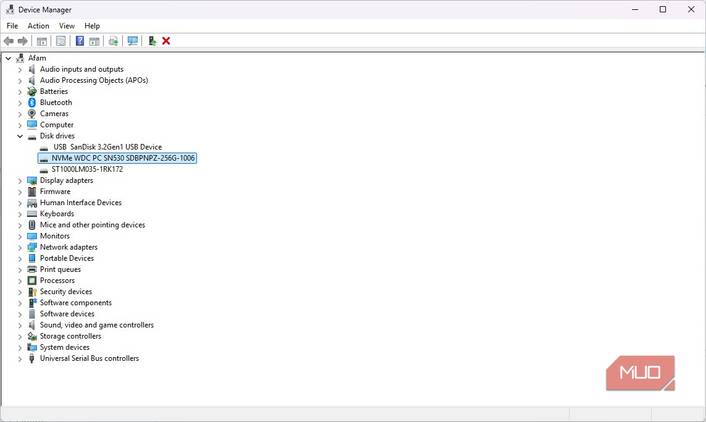
Task: Click the Firmware chip icon
Action: click(32, 191)
